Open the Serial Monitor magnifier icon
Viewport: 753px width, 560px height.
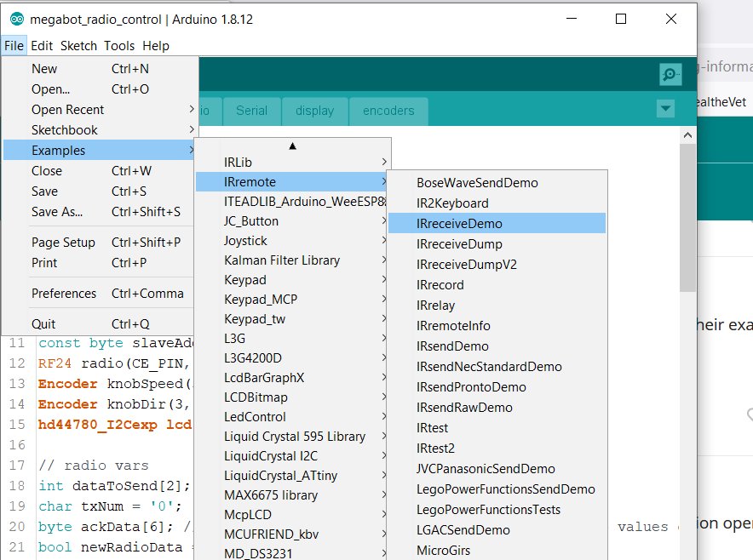point(670,75)
